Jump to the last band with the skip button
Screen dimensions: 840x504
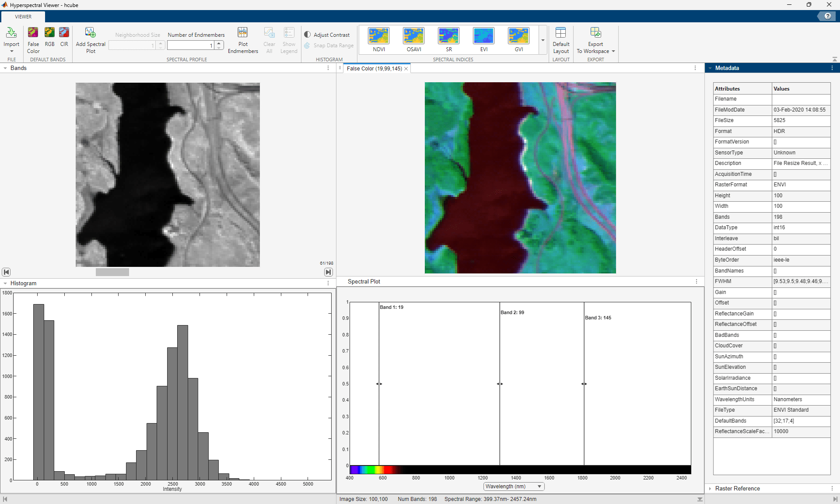[x=329, y=272]
